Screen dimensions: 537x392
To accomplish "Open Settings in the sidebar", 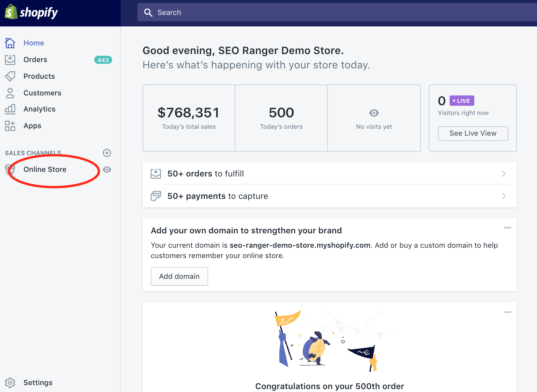I will click(38, 383).
